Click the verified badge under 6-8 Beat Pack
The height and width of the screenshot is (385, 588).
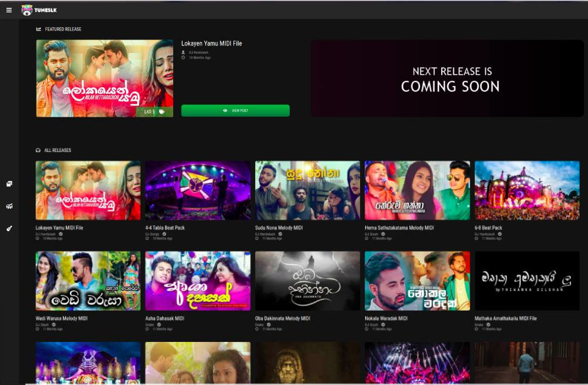500,234
